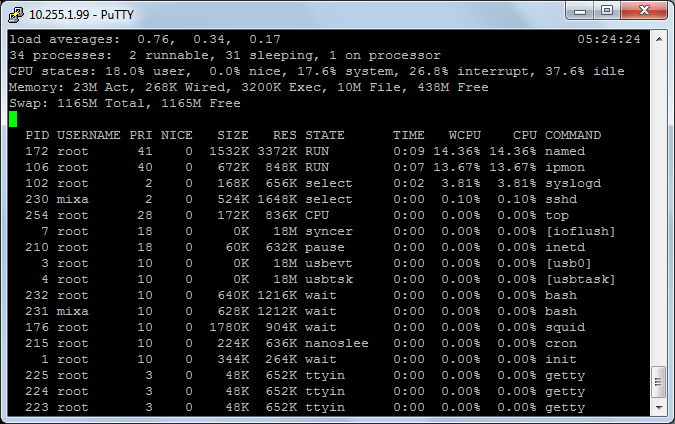Click the '438M Free' memory value

[453, 87]
